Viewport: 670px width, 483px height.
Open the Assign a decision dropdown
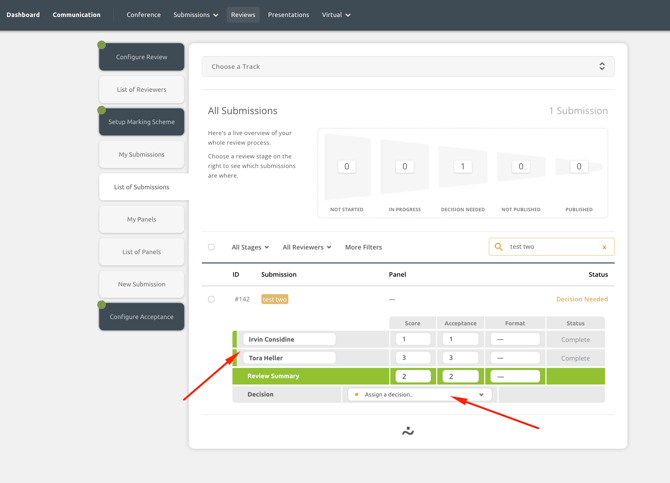click(420, 395)
